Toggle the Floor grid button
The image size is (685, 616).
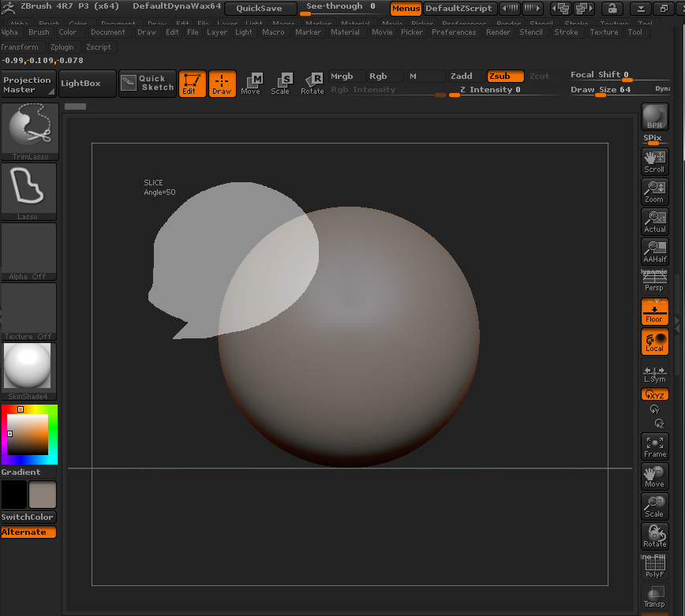point(654,312)
